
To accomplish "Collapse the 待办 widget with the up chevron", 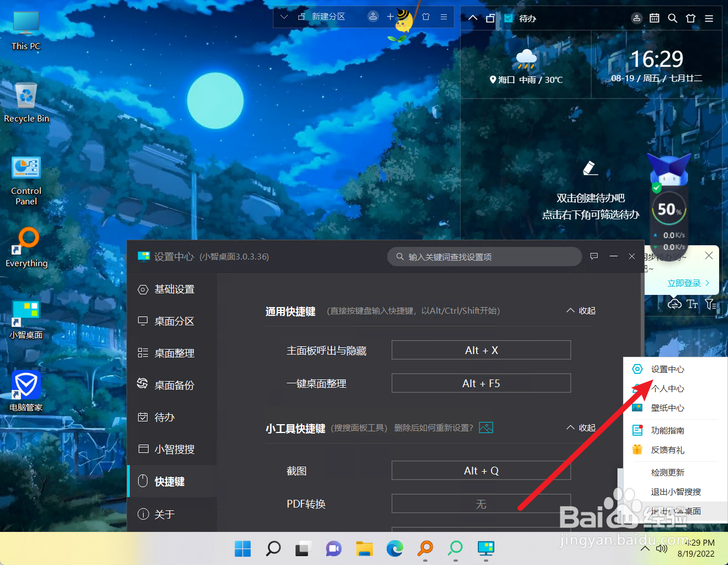I will 473,18.
